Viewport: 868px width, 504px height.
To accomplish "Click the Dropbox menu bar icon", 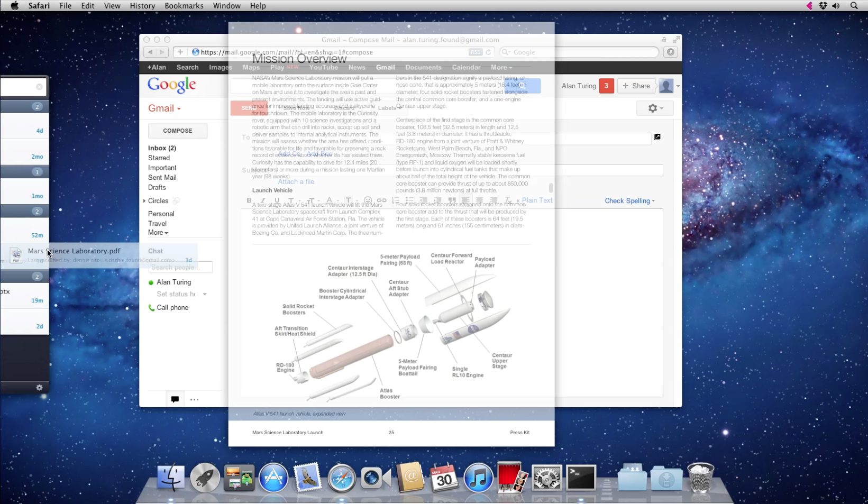I will 823,6.
